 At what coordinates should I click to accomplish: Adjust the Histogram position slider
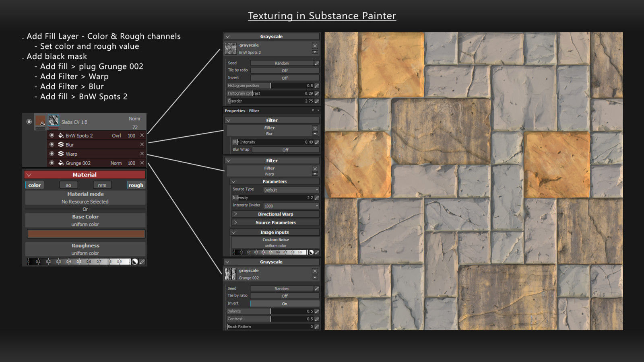(x=270, y=86)
